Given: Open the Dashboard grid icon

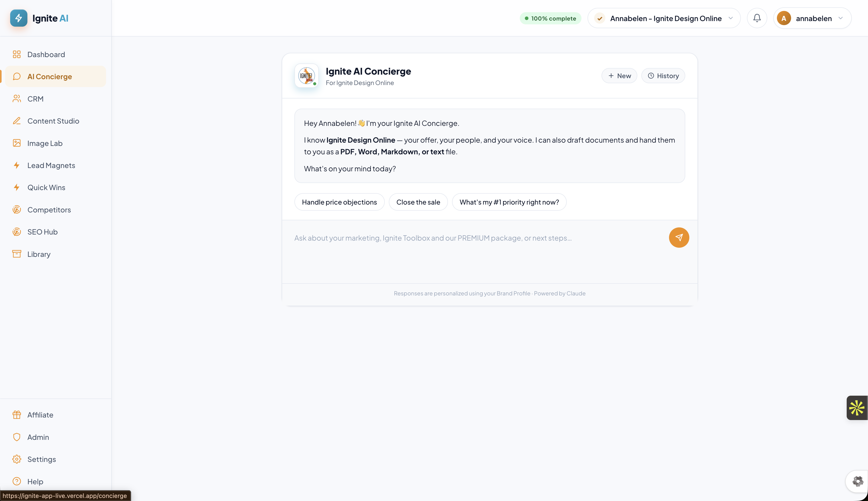Looking at the screenshot, I should (16, 54).
